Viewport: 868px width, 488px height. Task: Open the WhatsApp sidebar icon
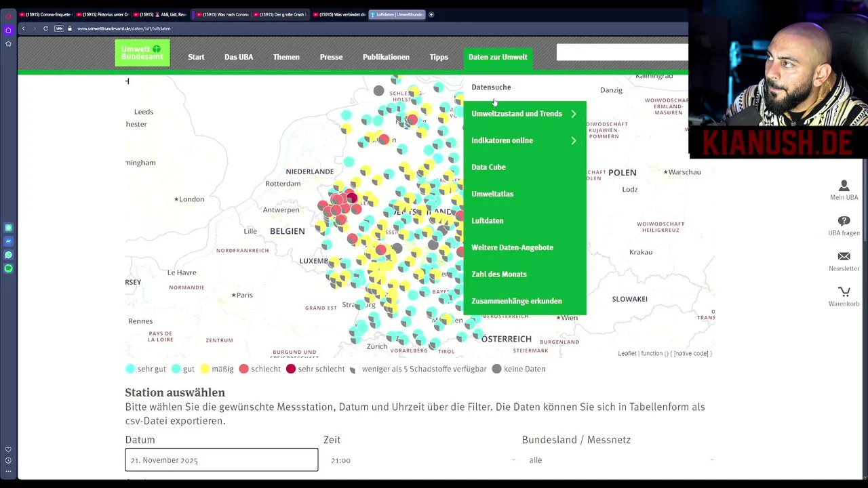point(8,255)
